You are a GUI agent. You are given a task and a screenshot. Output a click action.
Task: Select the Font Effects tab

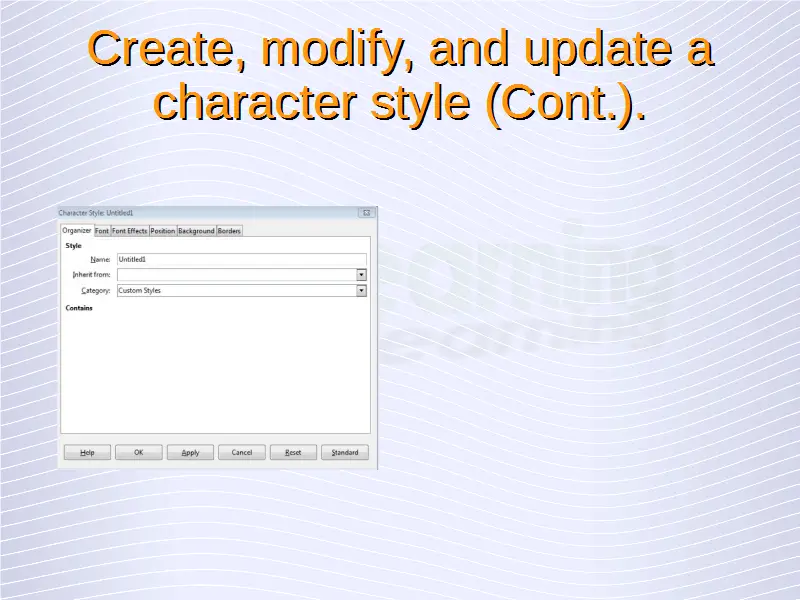129,231
